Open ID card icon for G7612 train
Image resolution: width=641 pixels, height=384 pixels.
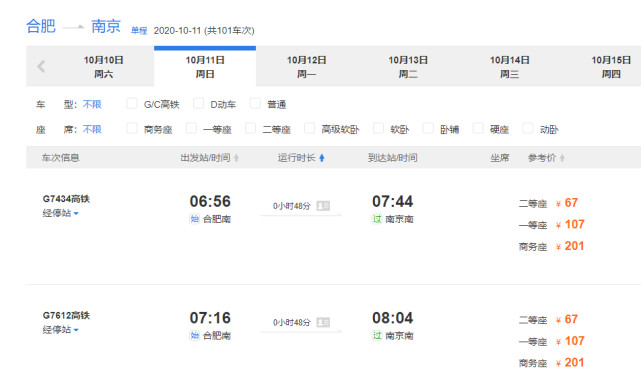click(323, 322)
